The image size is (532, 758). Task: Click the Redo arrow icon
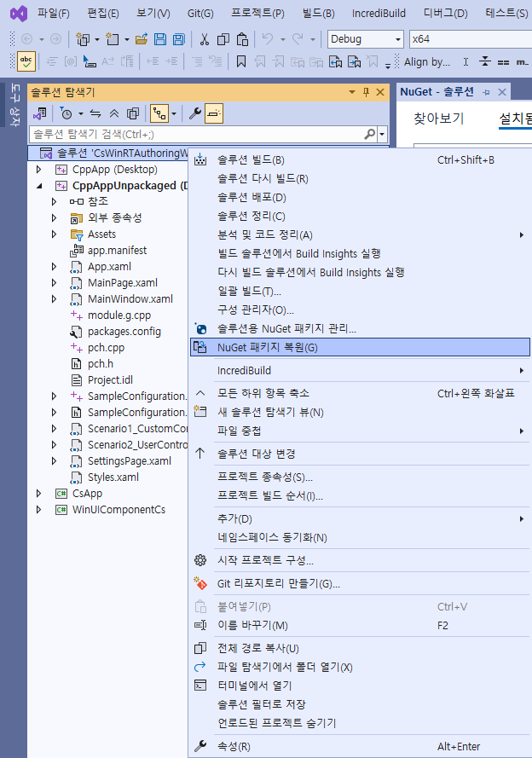pos(298,39)
